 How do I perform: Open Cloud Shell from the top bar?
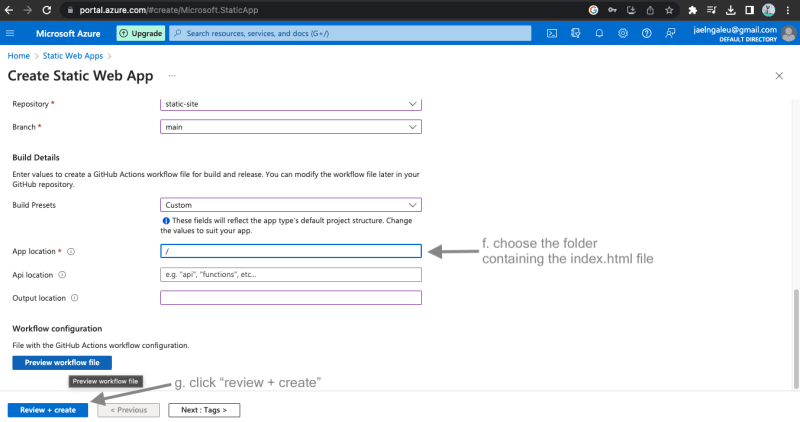(x=552, y=34)
